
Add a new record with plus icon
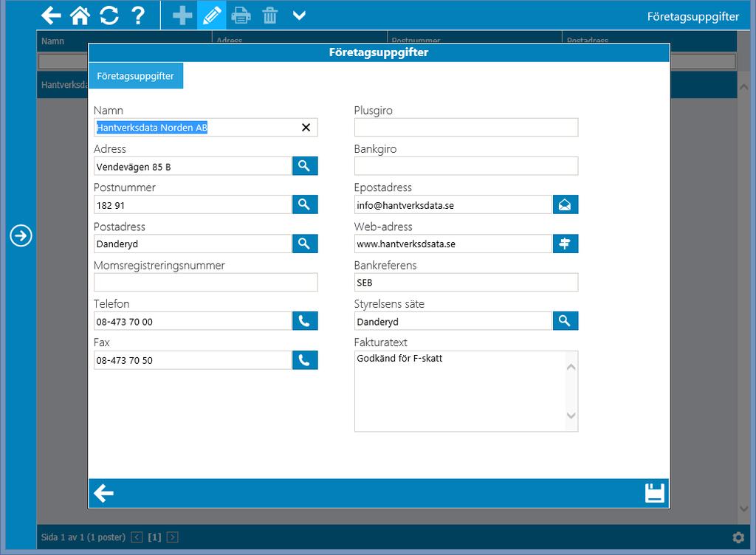tap(183, 15)
